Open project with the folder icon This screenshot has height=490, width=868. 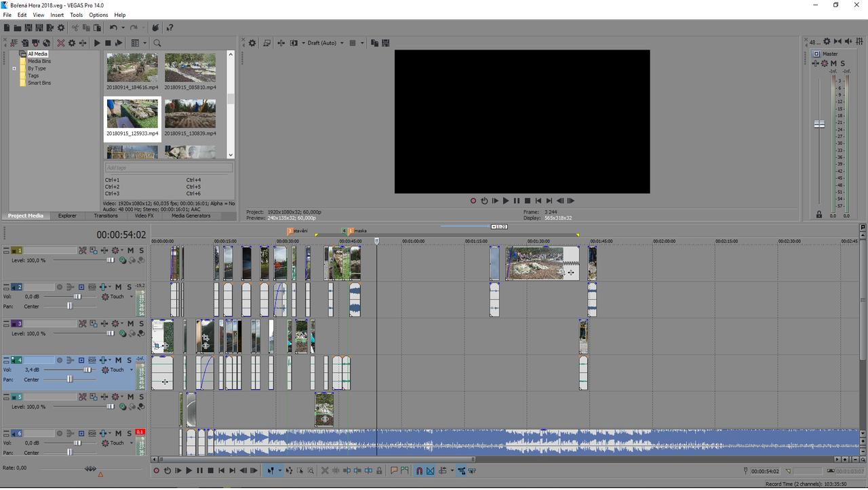(17, 28)
